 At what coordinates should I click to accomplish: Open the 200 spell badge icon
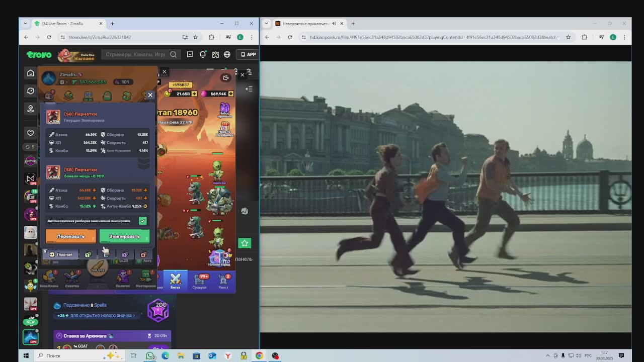click(158, 310)
